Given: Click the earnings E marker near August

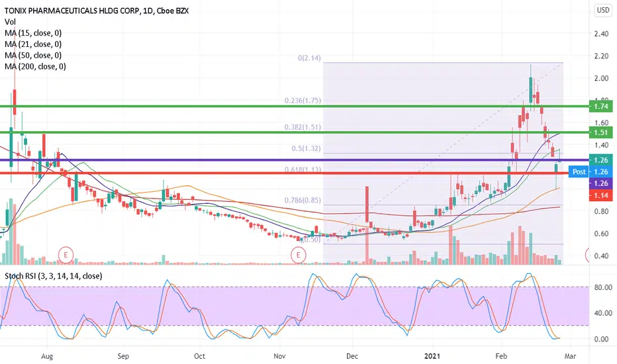Looking at the screenshot, I should pos(66,255).
